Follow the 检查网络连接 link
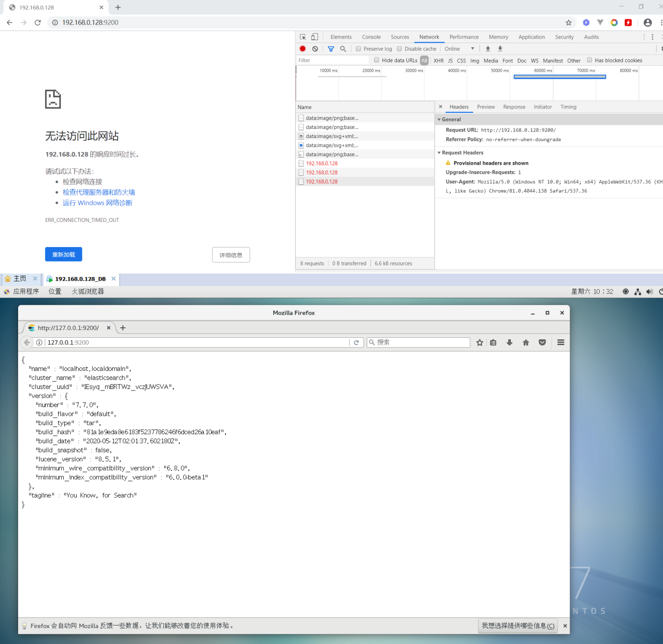663x644 pixels. 82,181
